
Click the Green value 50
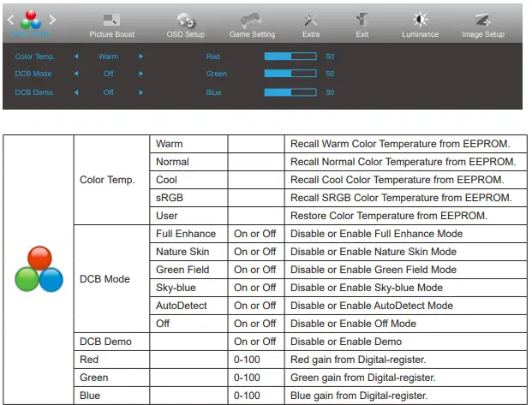330,74
